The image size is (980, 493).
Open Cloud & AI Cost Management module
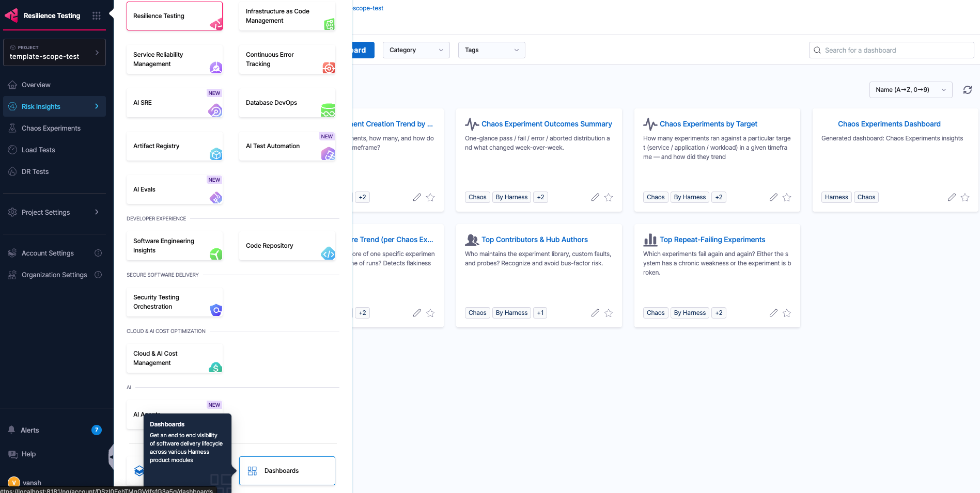click(x=175, y=358)
